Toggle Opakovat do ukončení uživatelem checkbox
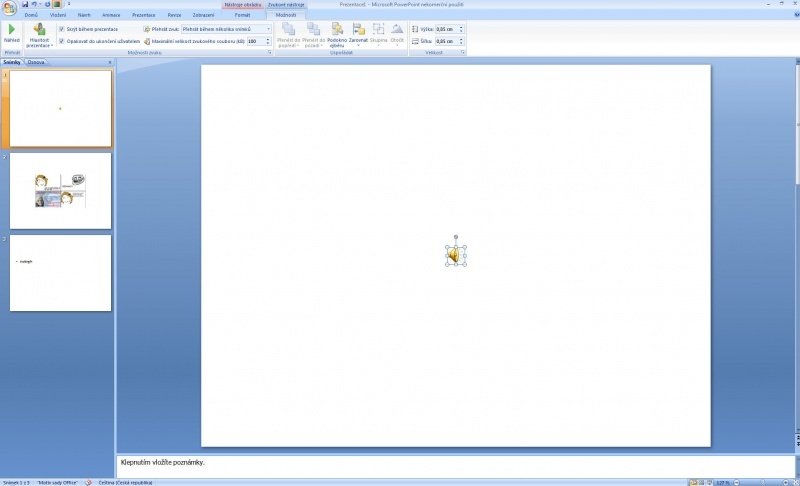Image resolution: width=800 pixels, height=486 pixels. coord(62,41)
